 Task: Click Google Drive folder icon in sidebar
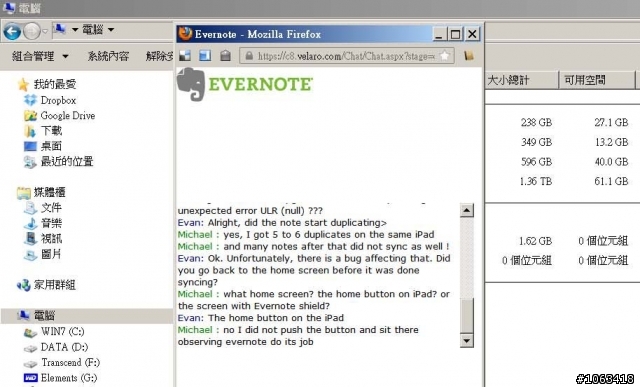click(31, 116)
